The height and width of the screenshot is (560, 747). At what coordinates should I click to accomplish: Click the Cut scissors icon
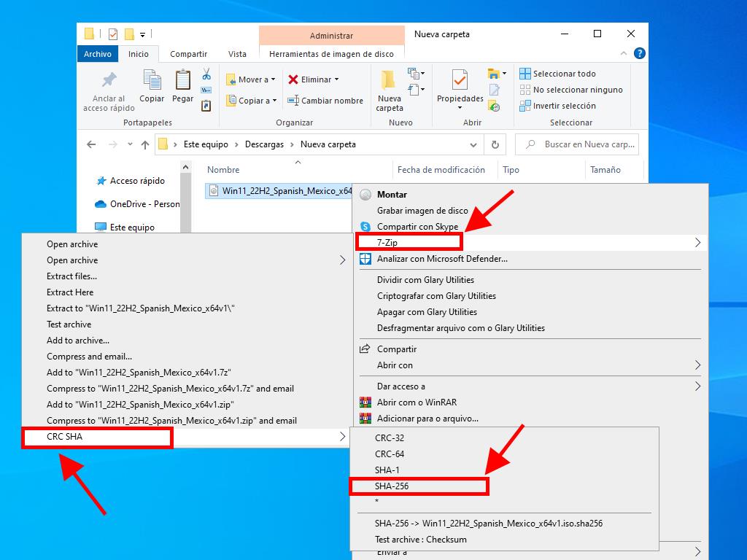click(206, 74)
